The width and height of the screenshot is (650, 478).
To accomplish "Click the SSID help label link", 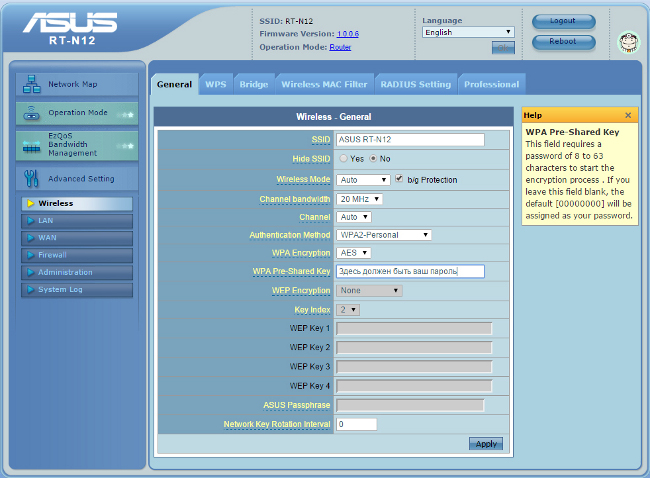I will pyautogui.click(x=321, y=140).
